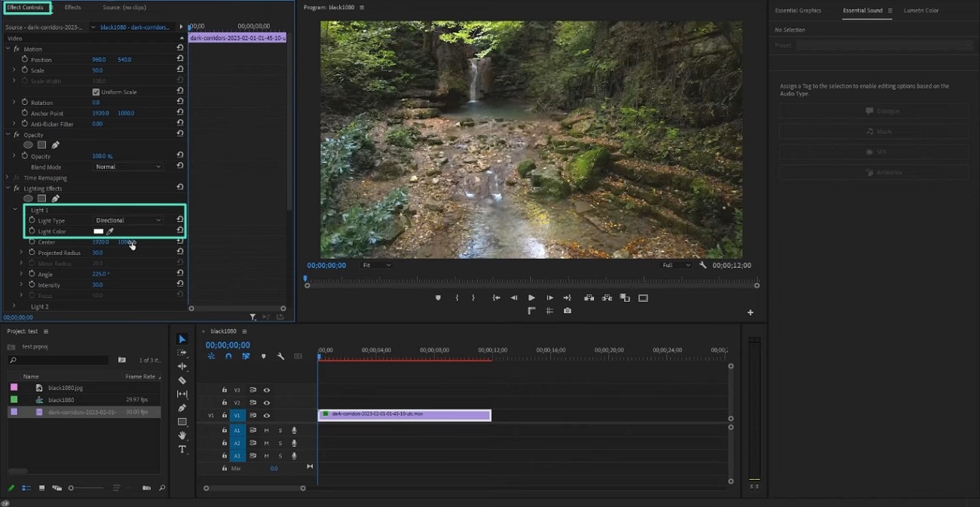The image size is (980, 507).
Task: Open the Blend Mode dropdown
Action: click(128, 167)
